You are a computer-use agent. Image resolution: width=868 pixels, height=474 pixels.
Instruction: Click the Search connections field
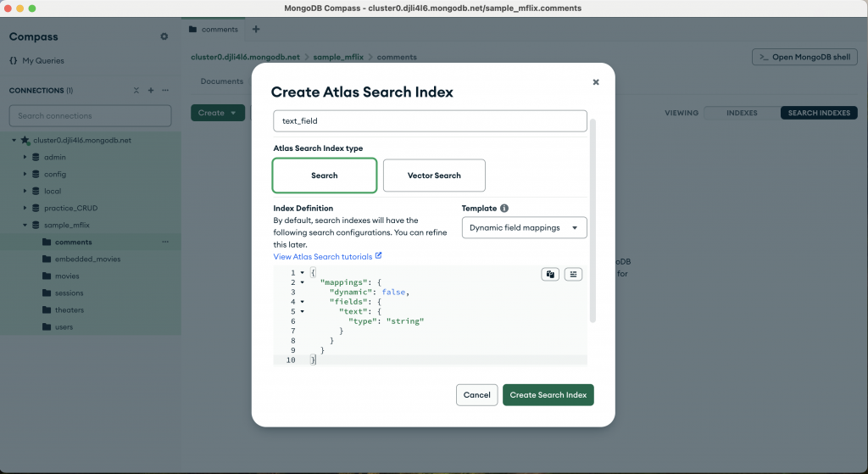[90, 115]
